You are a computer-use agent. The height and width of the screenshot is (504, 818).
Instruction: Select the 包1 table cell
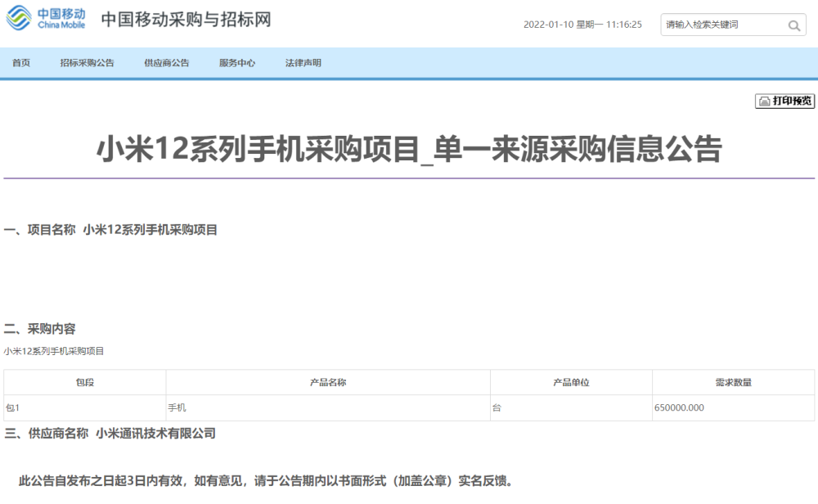85,408
